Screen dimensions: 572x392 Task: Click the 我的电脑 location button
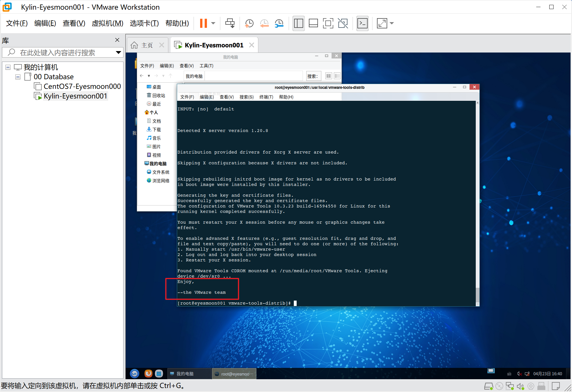(x=194, y=76)
